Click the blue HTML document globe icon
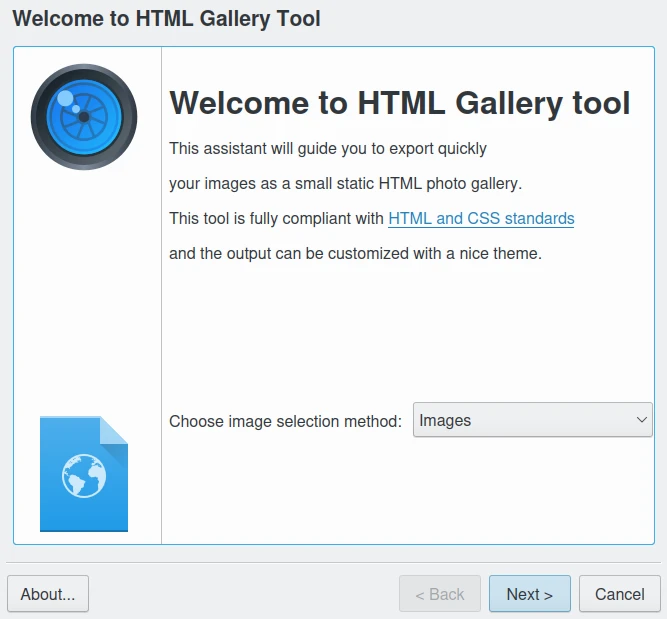Image resolution: width=667 pixels, height=619 pixels. click(x=84, y=474)
